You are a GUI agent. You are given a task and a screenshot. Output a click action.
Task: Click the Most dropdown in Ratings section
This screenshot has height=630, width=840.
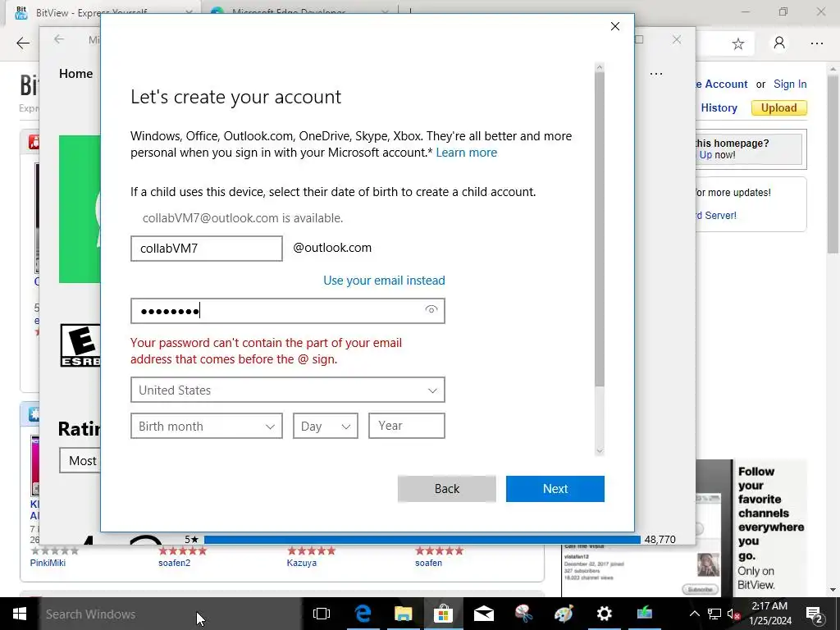tap(80, 461)
